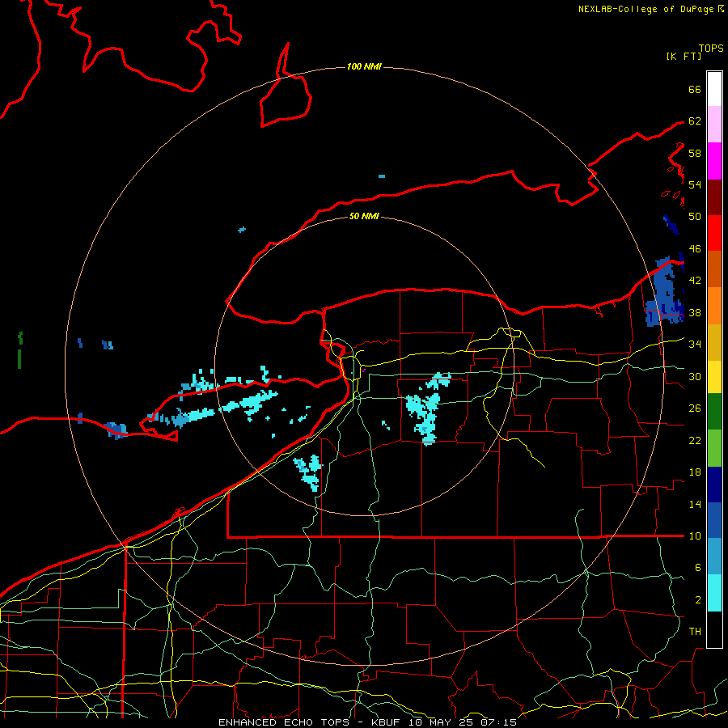Click the small blue echo north of the 50 NMI ring
The image size is (728, 728).
point(382,176)
